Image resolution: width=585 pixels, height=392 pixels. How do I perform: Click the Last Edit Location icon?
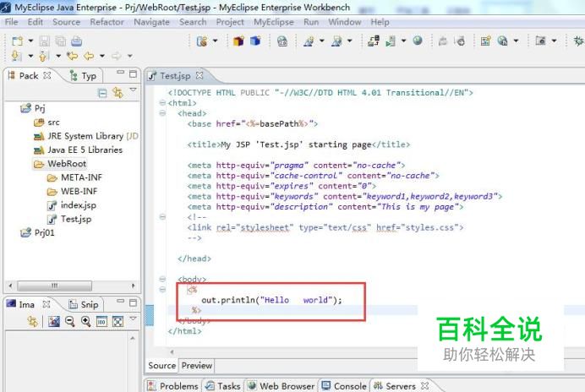(x=72, y=56)
